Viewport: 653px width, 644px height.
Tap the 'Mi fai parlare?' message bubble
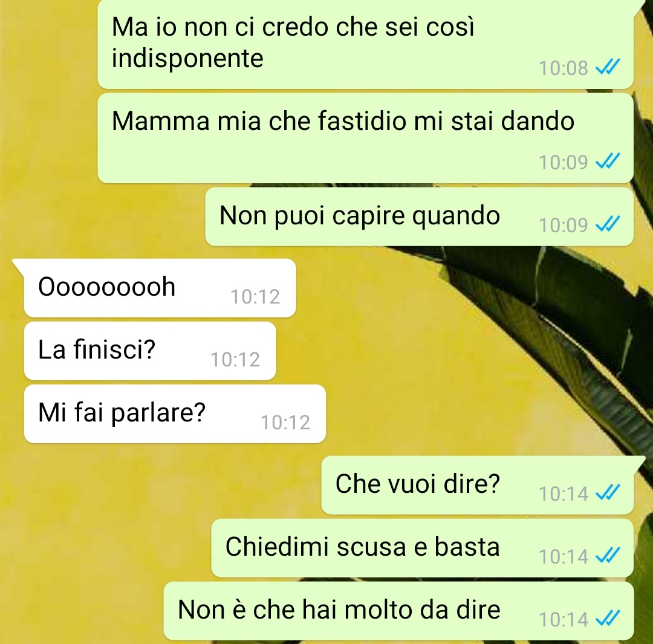(175, 414)
